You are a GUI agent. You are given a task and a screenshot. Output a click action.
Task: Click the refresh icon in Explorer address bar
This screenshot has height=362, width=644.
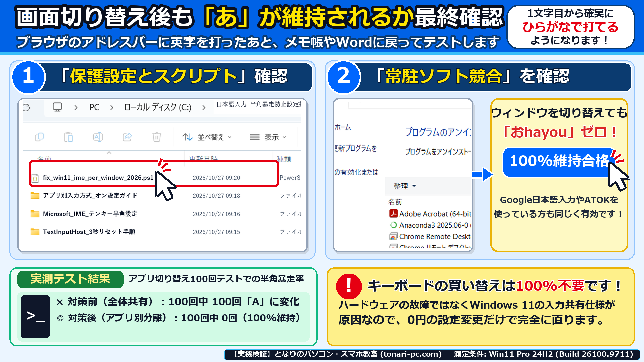click(x=26, y=107)
